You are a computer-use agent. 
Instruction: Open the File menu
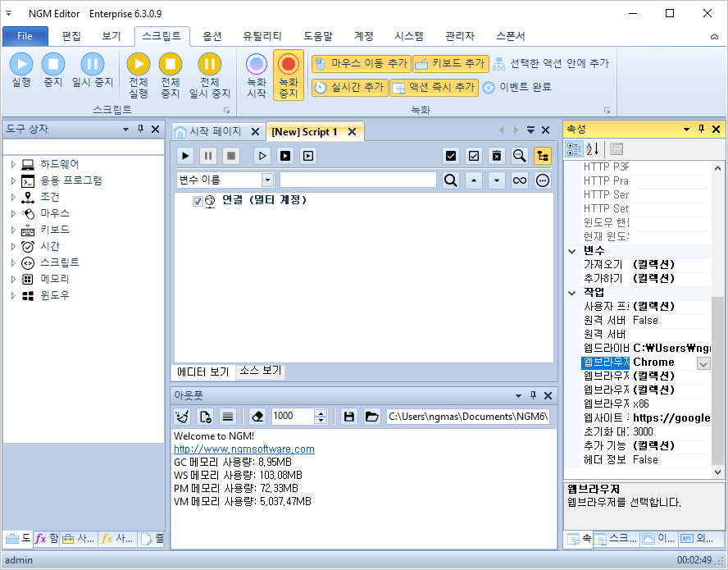point(25,36)
